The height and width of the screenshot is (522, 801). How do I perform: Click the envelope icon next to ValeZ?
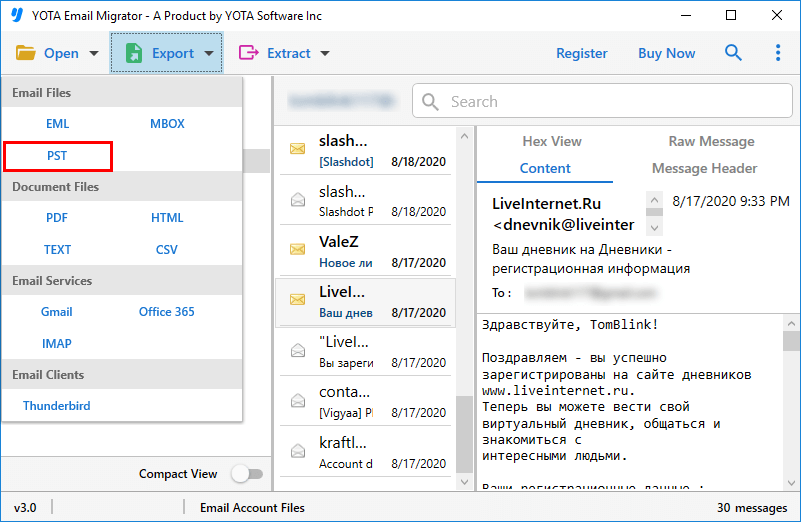coord(297,249)
